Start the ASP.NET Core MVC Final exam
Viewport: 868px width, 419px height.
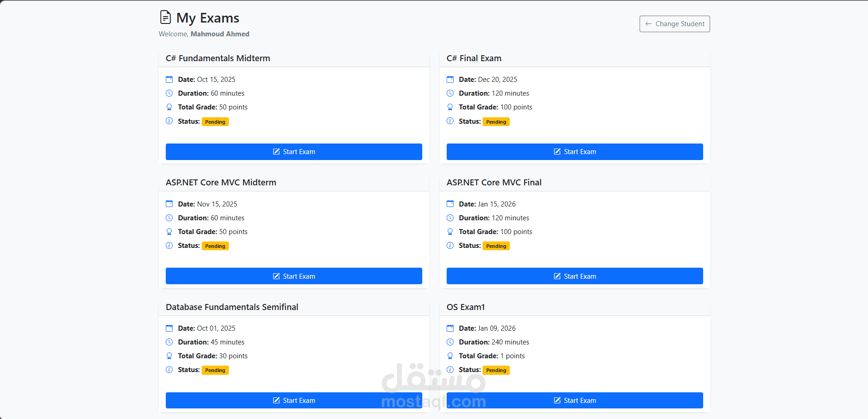point(574,276)
